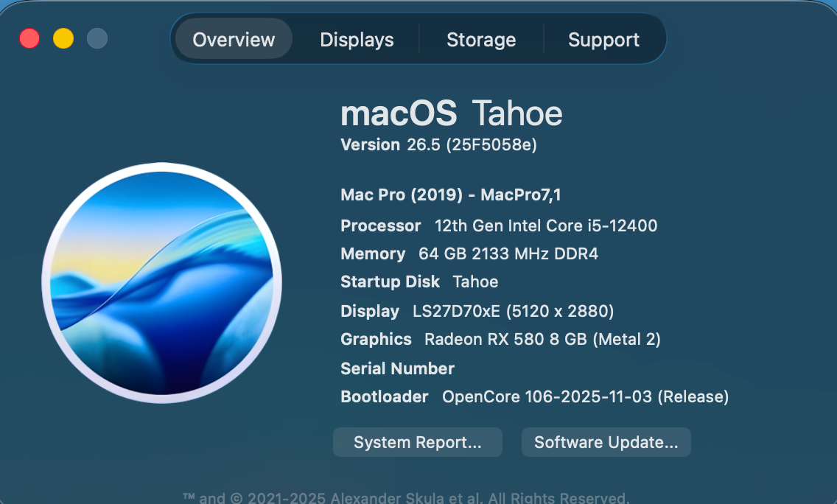Minimize window with the yellow button
The height and width of the screenshot is (504, 837).
point(63,38)
